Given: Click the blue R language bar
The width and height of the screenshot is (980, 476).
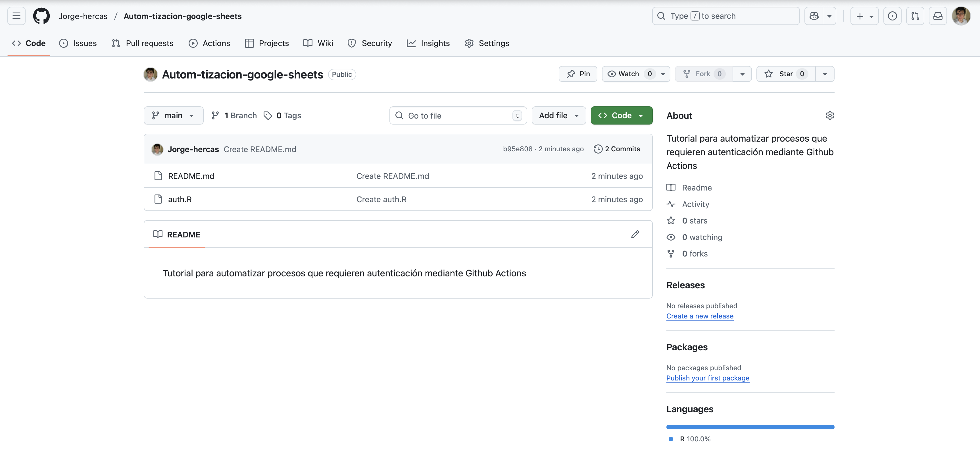Looking at the screenshot, I should tap(750, 427).
